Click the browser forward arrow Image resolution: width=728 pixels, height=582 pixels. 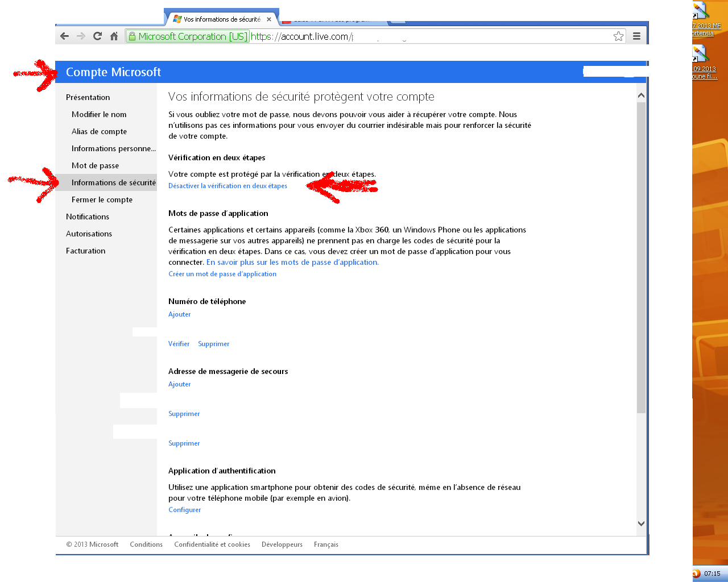tap(81, 36)
